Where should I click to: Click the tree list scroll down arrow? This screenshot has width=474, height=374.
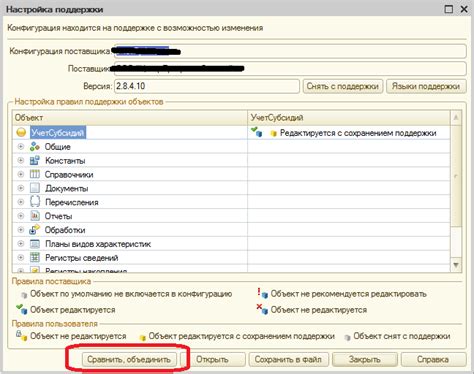point(456,265)
